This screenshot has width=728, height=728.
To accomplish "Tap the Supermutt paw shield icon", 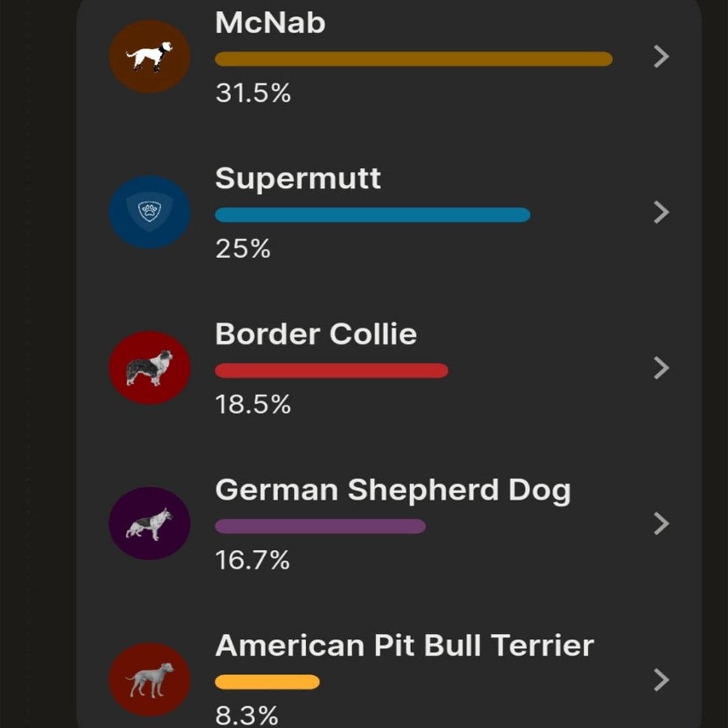I will click(150, 212).
